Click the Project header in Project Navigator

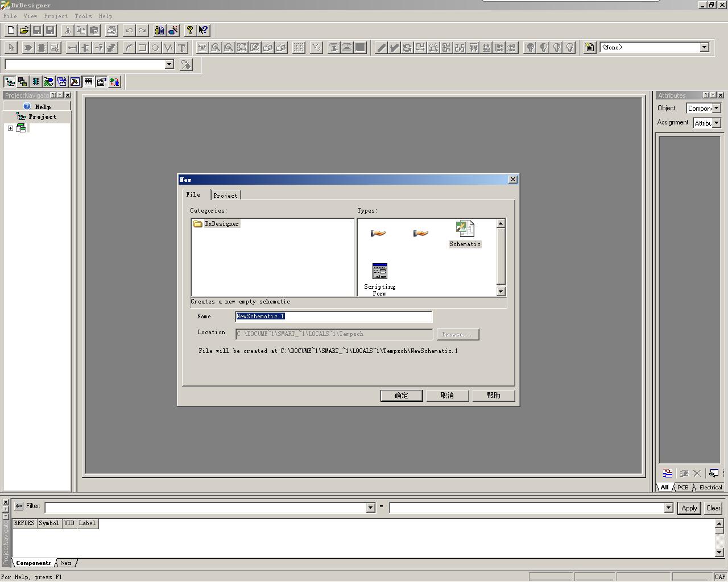click(x=38, y=117)
